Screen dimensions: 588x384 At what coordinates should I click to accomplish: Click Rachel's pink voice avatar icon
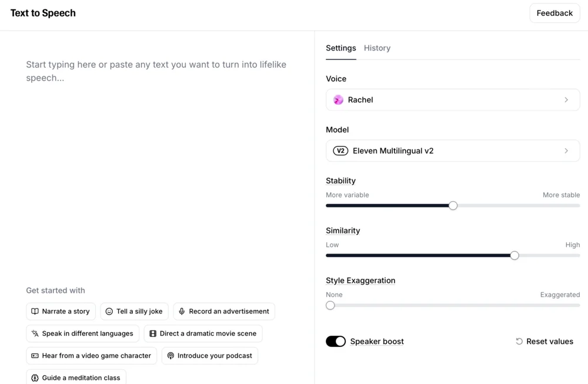[x=338, y=100]
